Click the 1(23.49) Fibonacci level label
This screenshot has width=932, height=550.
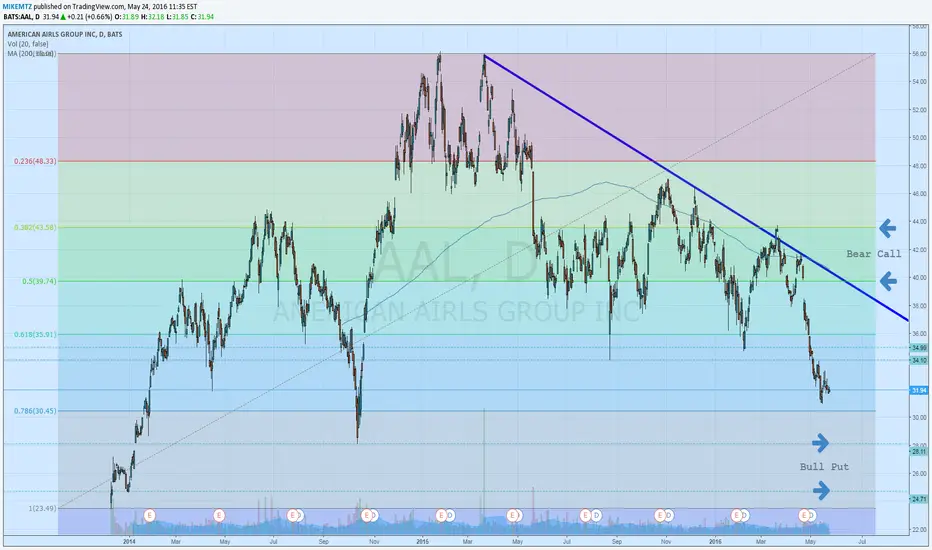coord(43,508)
